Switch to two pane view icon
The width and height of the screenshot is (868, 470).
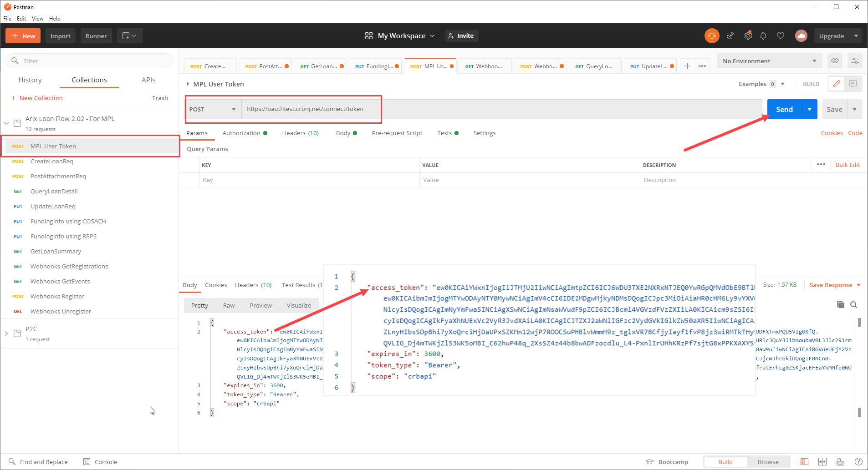tap(822, 462)
